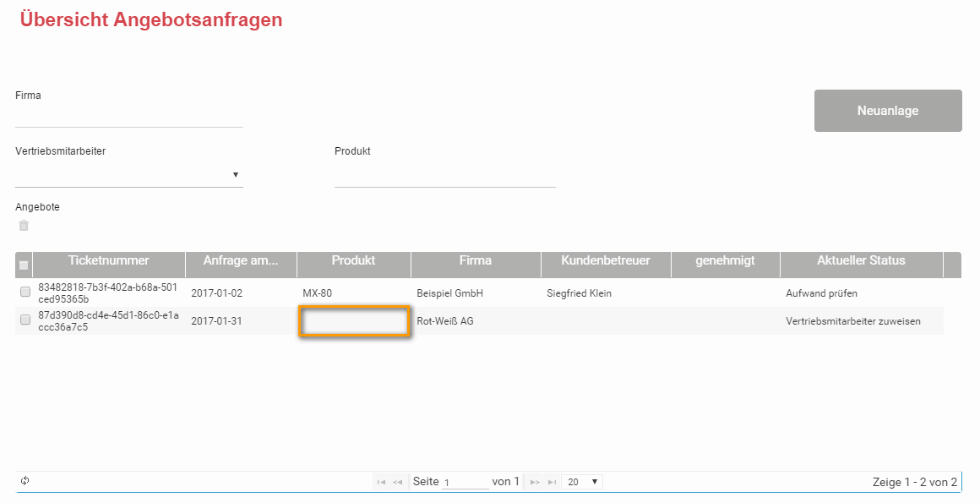Click into the Produkt filter field
The width and height of the screenshot is (980, 503).
444,175
